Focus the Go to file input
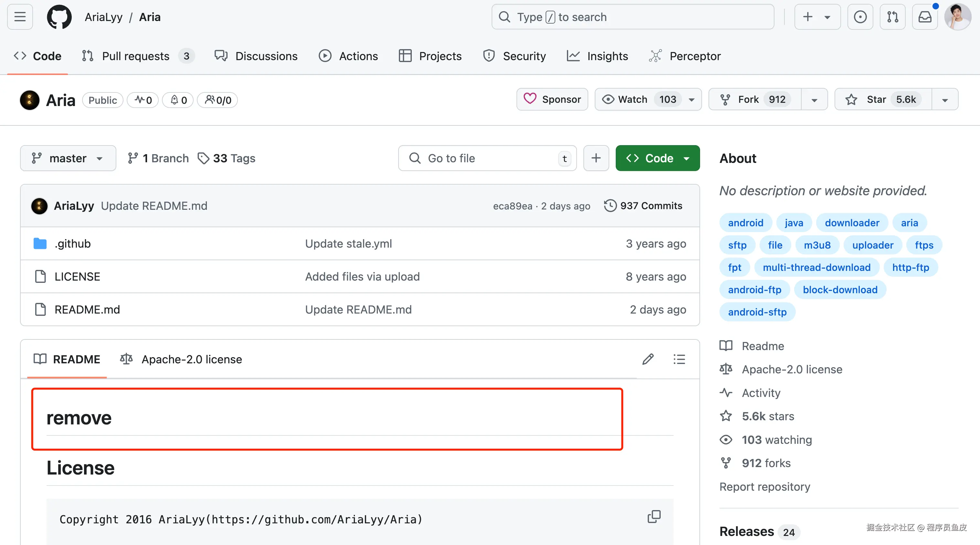The height and width of the screenshot is (545, 980). [x=487, y=158]
